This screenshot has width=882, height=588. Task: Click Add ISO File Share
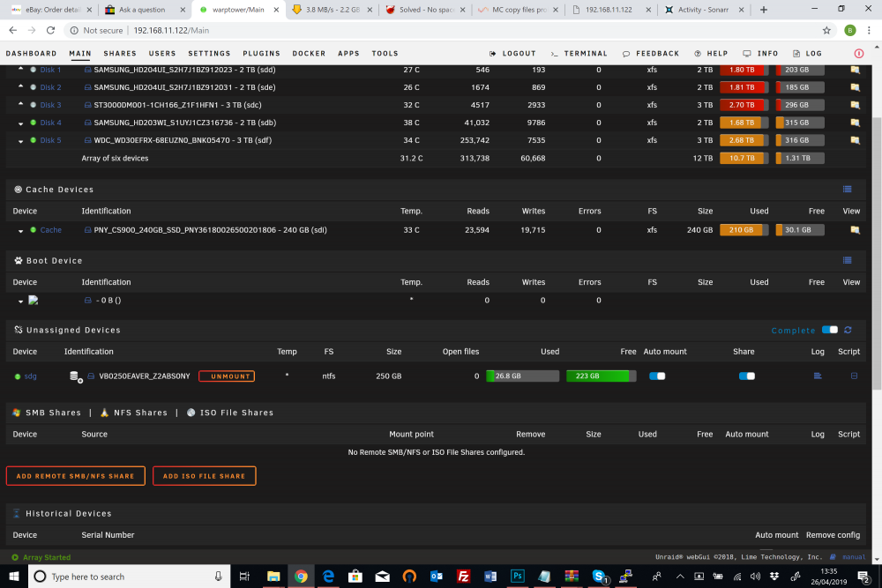(205, 475)
